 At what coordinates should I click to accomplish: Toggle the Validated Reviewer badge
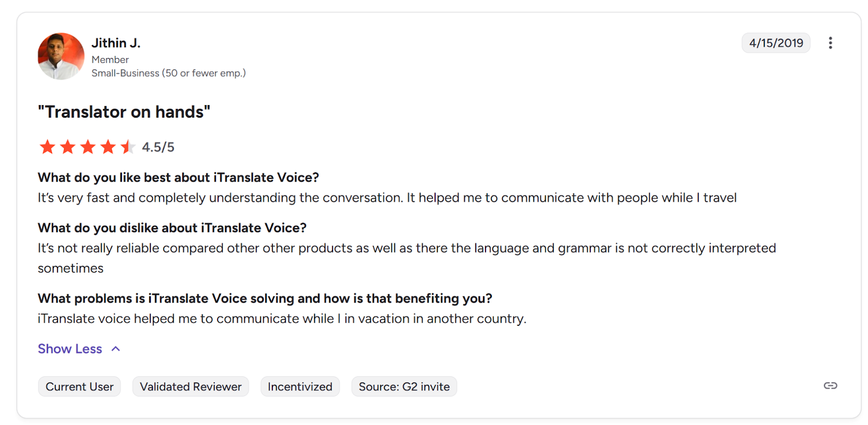point(190,386)
